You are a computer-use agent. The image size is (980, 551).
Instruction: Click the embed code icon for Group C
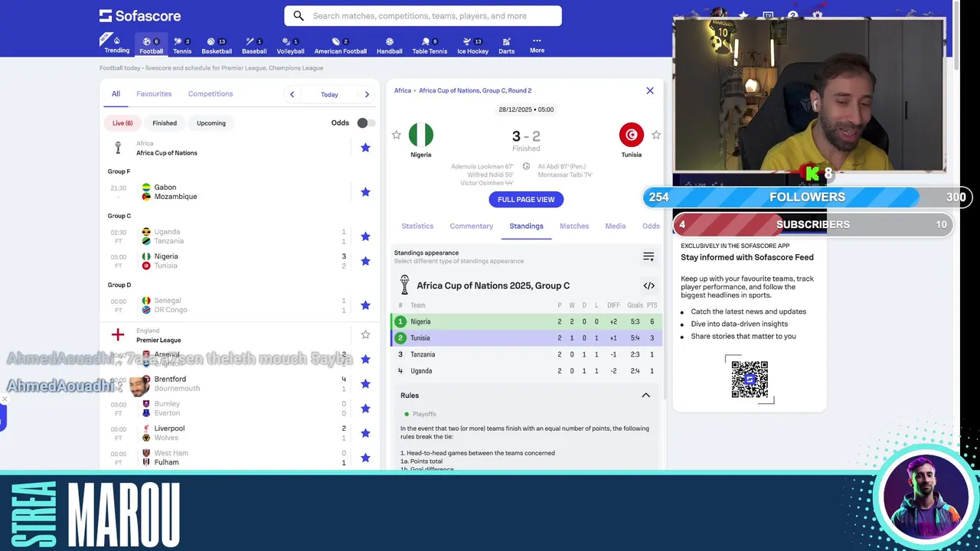pyautogui.click(x=648, y=285)
